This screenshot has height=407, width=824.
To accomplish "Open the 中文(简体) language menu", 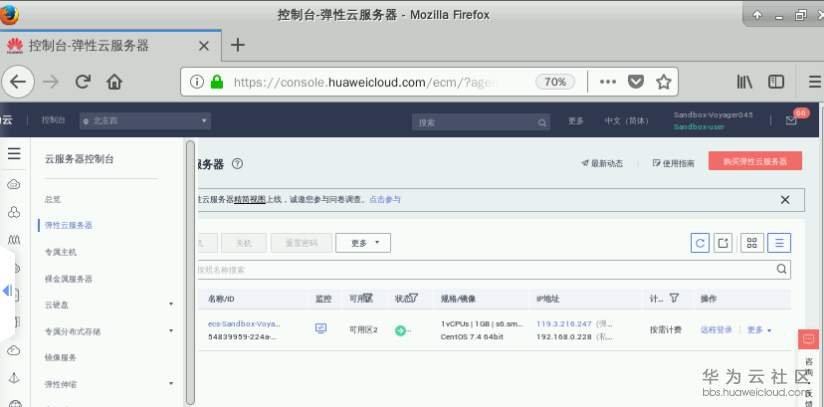I will pos(626,120).
